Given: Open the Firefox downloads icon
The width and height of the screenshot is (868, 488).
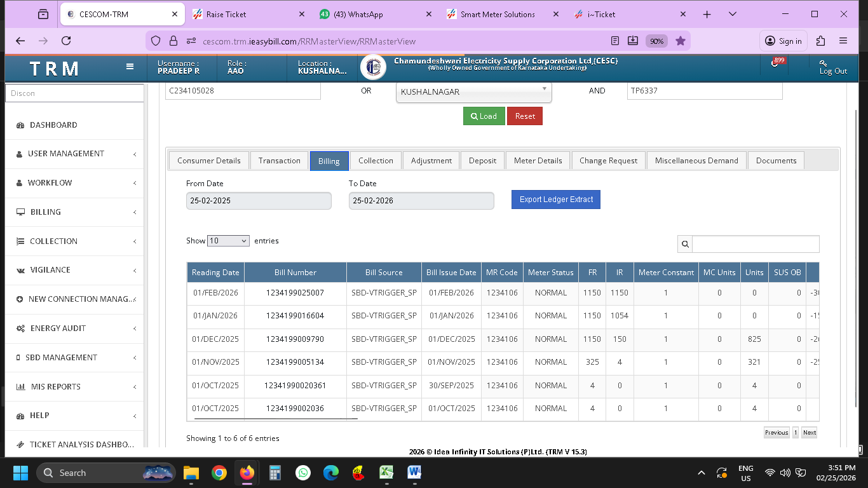Looking at the screenshot, I should 633,41.
